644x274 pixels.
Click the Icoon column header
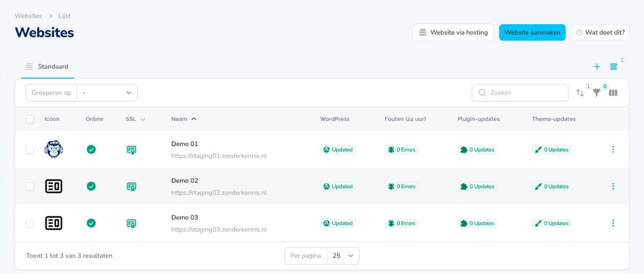coord(51,119)
